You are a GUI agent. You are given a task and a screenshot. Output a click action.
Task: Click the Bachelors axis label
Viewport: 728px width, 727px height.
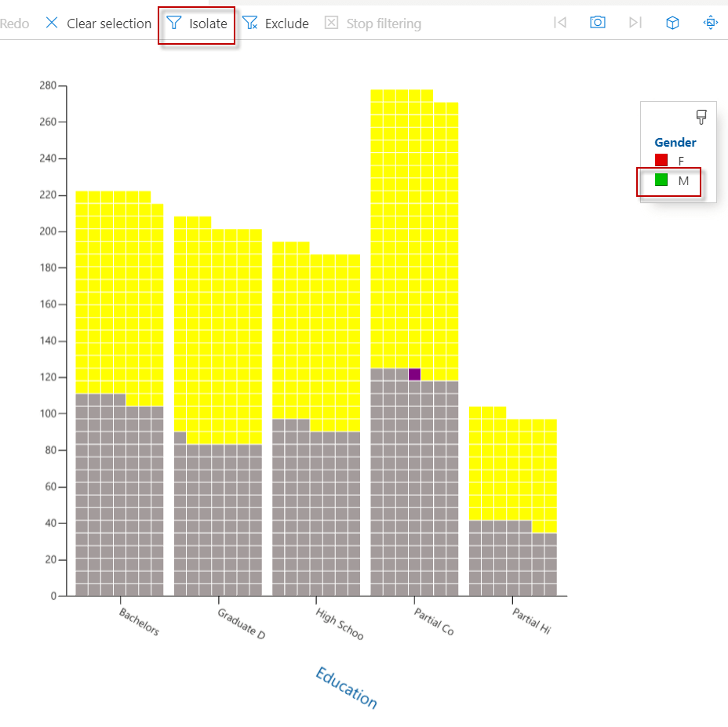point(140,622)
